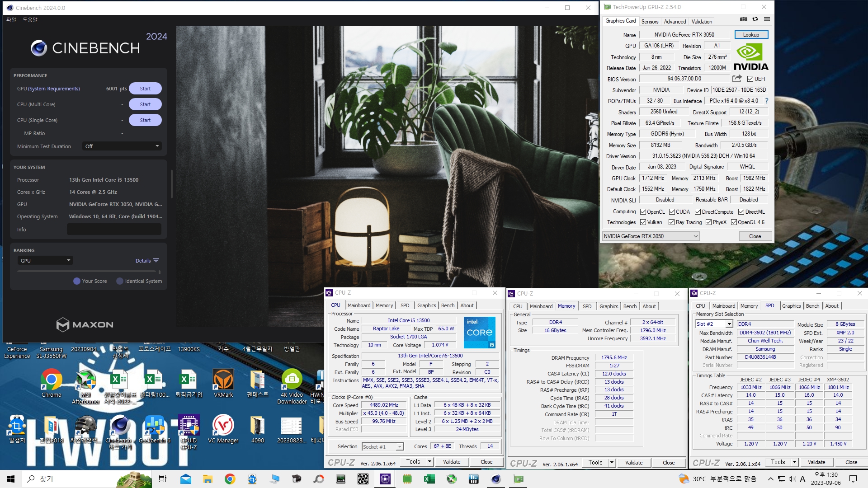Open MSI Afterburner desktop icon
868x488 pixels.
pyautogui.click(x=86, y=386)
